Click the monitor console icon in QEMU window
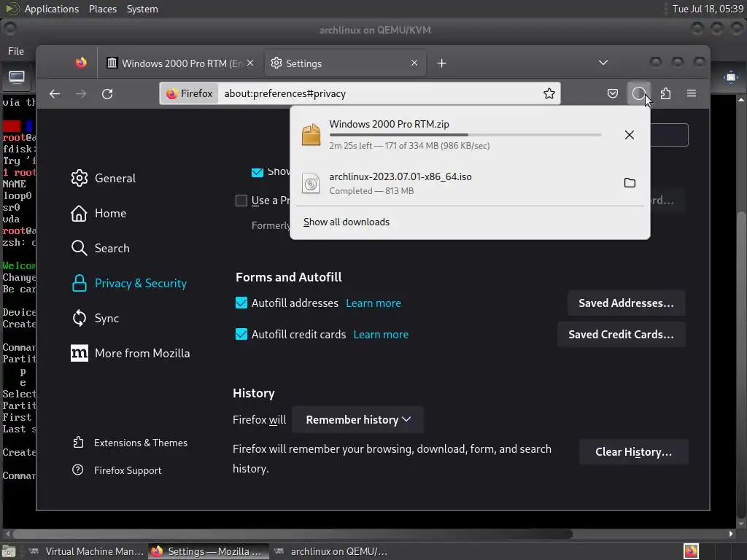This screenshot has height=560, width=747. tap(17, 77)
